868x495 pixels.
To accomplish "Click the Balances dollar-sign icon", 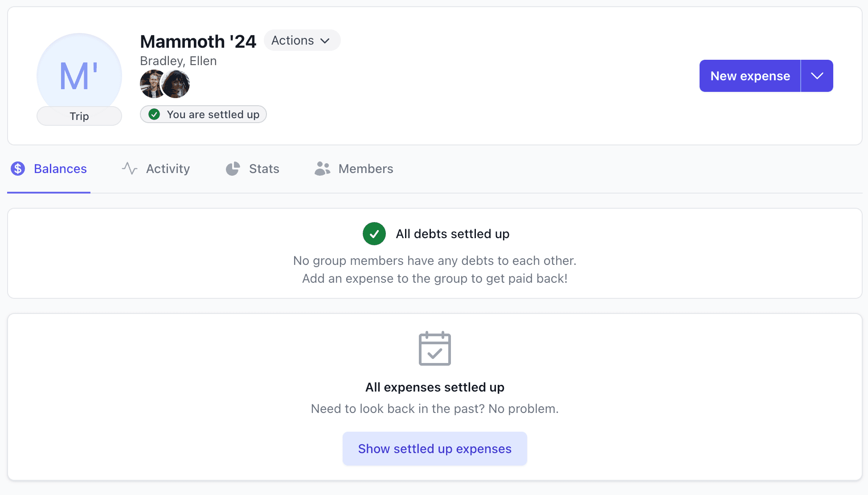I will coord(18,169).
